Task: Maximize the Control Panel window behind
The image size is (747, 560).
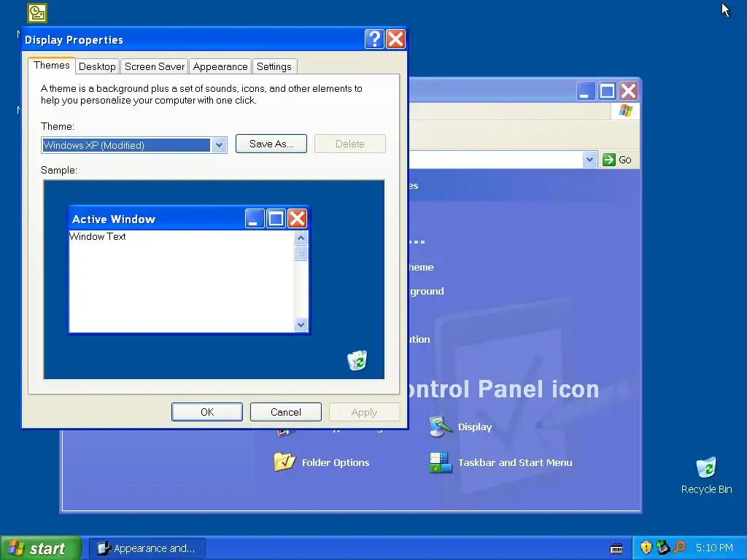Action: click(x=607, y=90)
